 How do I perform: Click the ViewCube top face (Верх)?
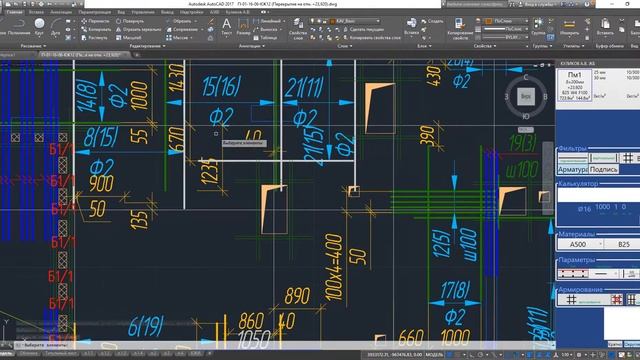[x=526, y=97]
